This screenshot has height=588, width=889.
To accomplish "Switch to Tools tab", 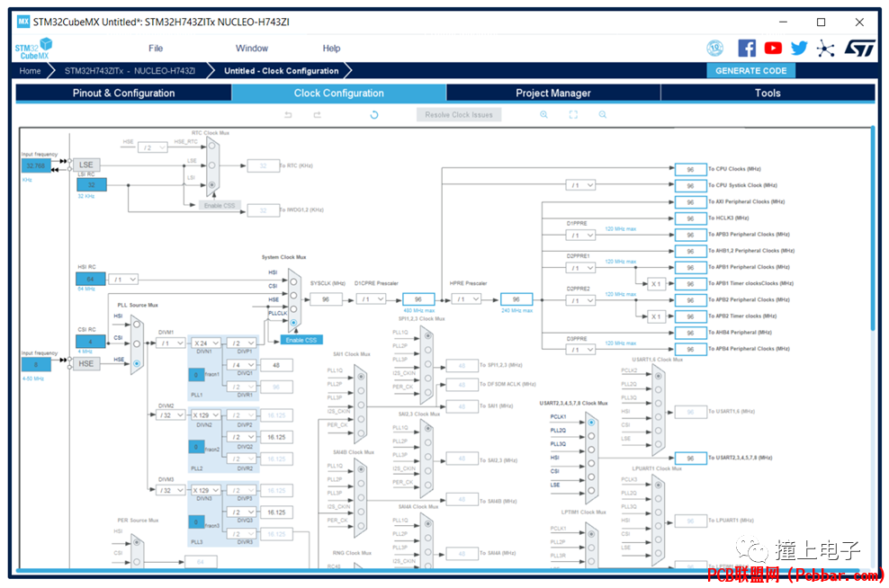I will [x=768, y=93].
